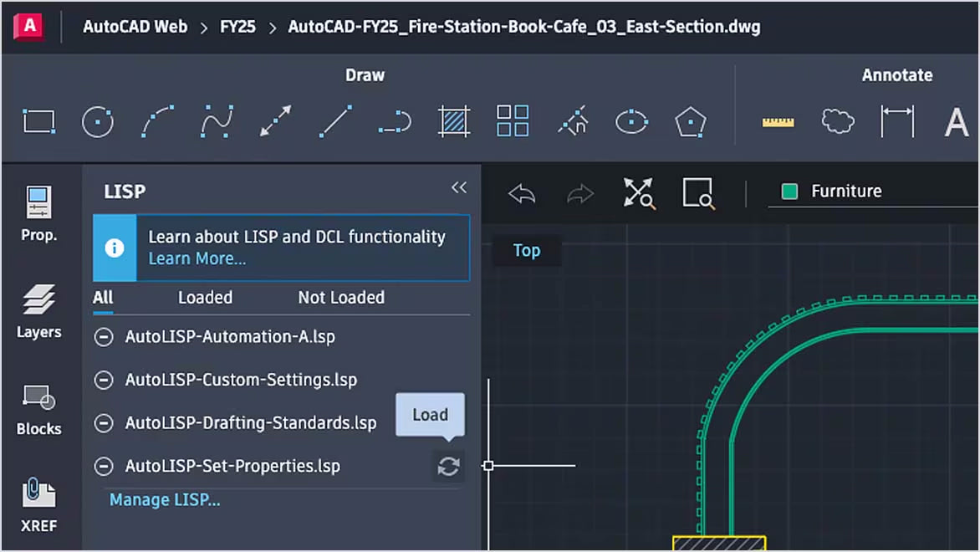Open the Manage LISP... link

pyautogui.click(x=165, y=500)
